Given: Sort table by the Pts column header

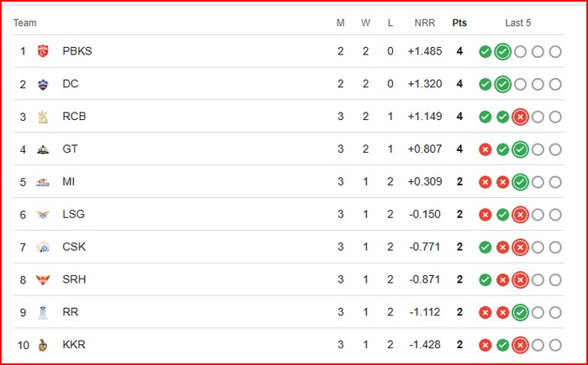Looking at the screenshot, I should click(459, 23).
